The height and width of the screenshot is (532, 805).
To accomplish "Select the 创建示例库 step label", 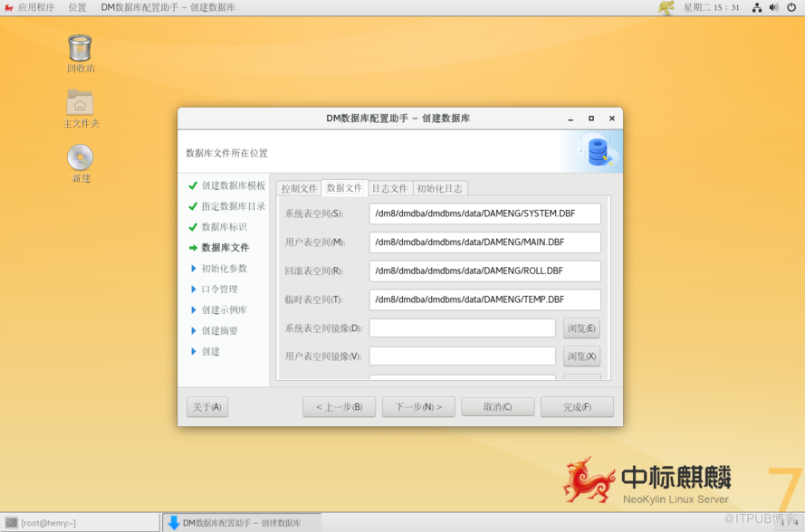I will (x=224, y=309).
